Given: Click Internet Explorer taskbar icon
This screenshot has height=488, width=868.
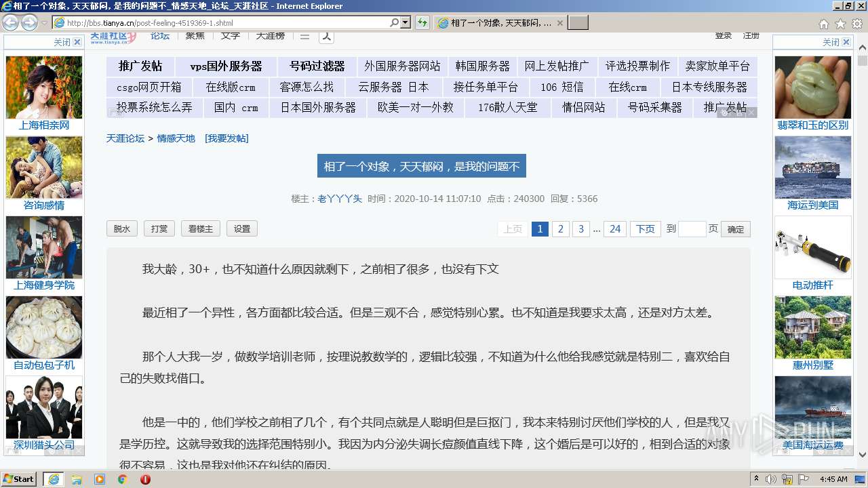Looking at the screenshot, I should click(53, 479).
